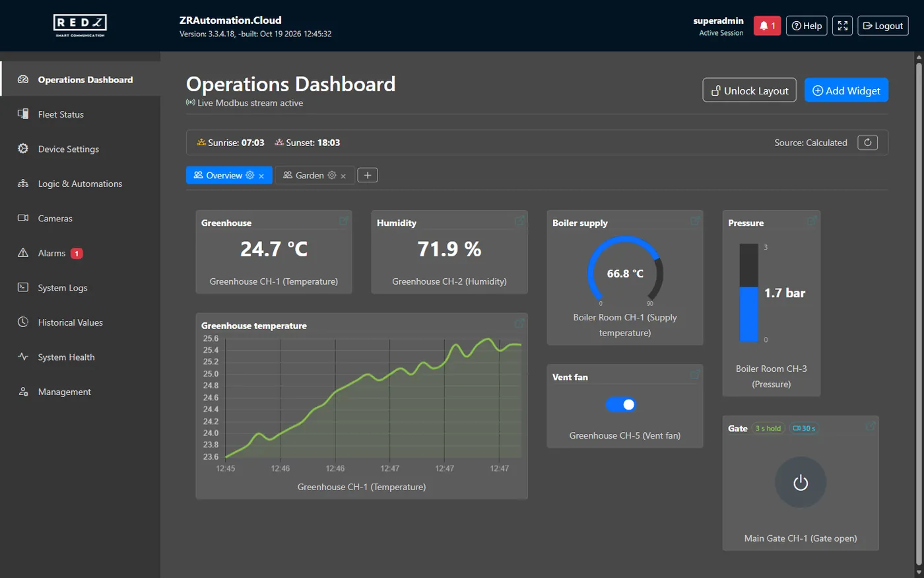Add a new dashboard tab with the plus button
This screenshot has width=924, height=578.
[x=368, y=175]
